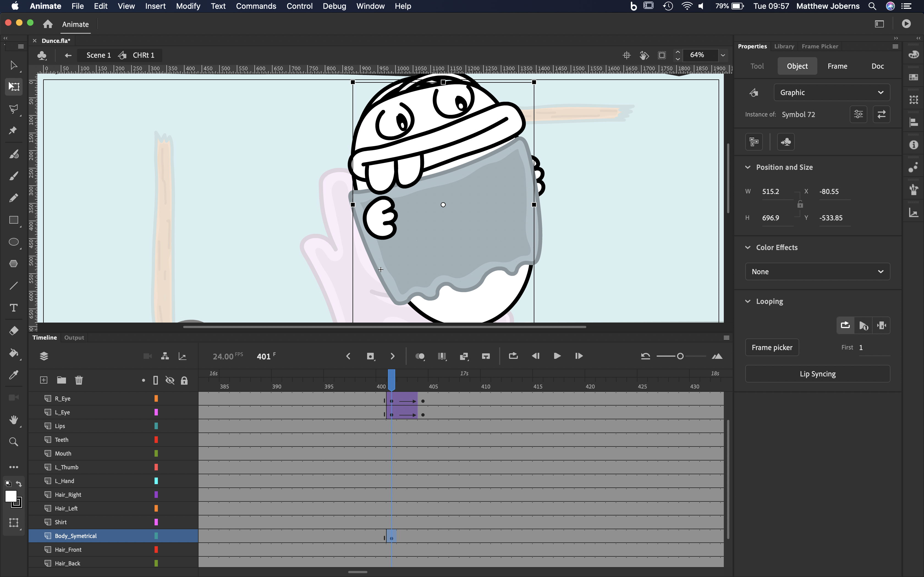
Task: Open the Color Effects None dropdown
Action: click(x=817, y=271)
